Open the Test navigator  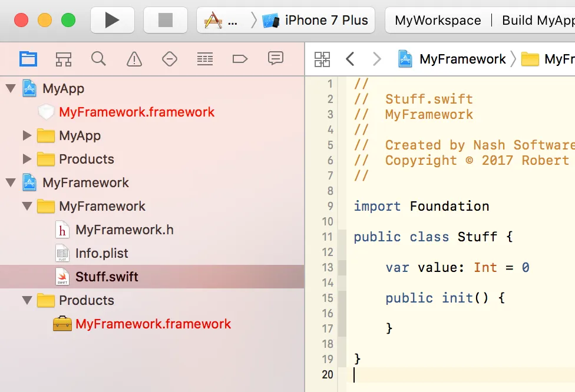[170, 59]
